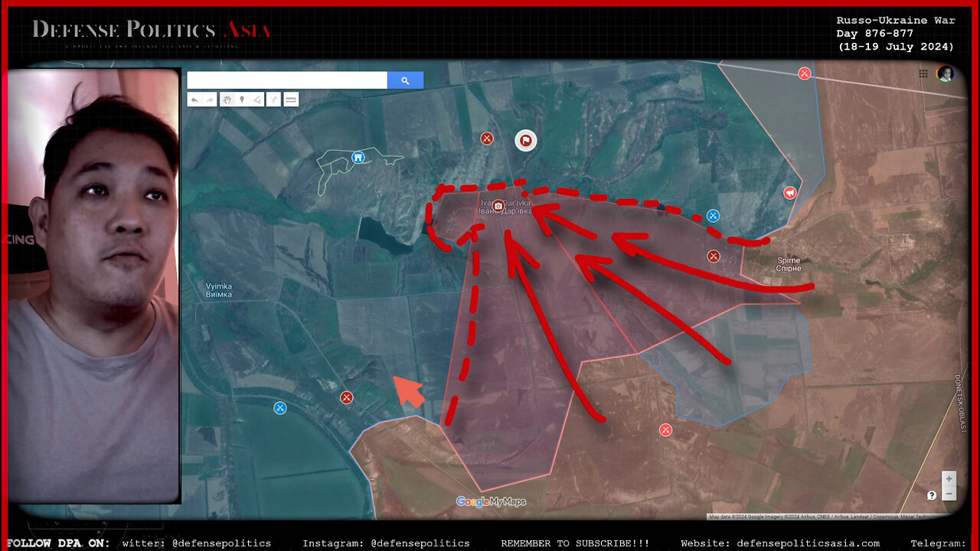980x551 pixels.
Task: Open the crossed-swords marker below the date header
Action: [804, 73]
